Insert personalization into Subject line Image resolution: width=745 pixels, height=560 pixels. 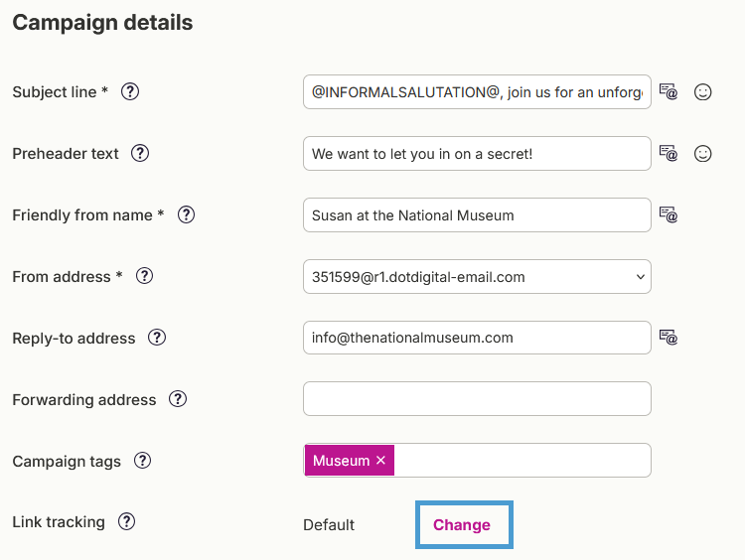pos(669,91)
